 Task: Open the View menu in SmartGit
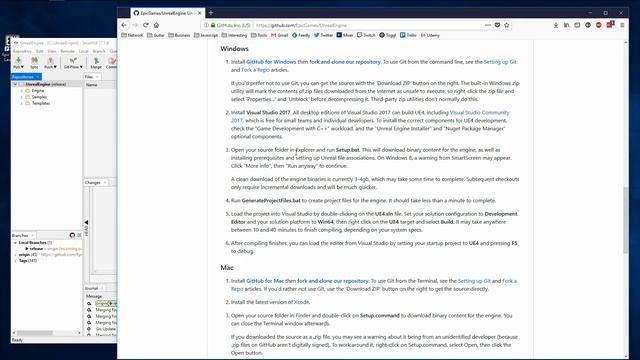point(52,51)
